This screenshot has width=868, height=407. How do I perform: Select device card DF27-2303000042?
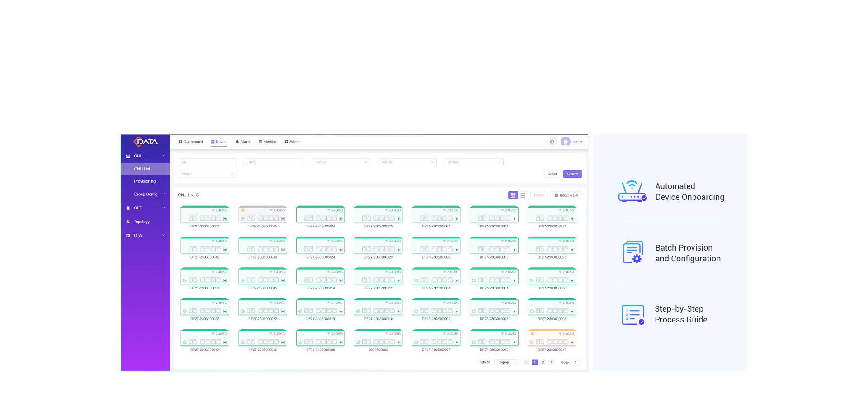[205, 245]
